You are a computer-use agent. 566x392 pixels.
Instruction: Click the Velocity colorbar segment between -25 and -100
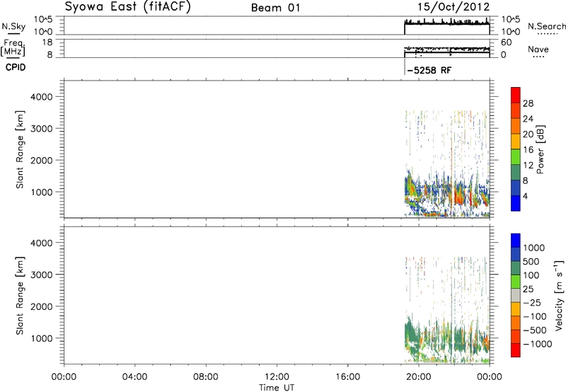(x=516, y=309)
